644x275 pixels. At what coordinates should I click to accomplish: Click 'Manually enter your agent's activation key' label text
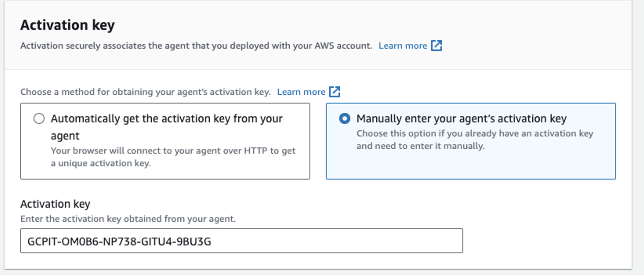tap(461, 119)
